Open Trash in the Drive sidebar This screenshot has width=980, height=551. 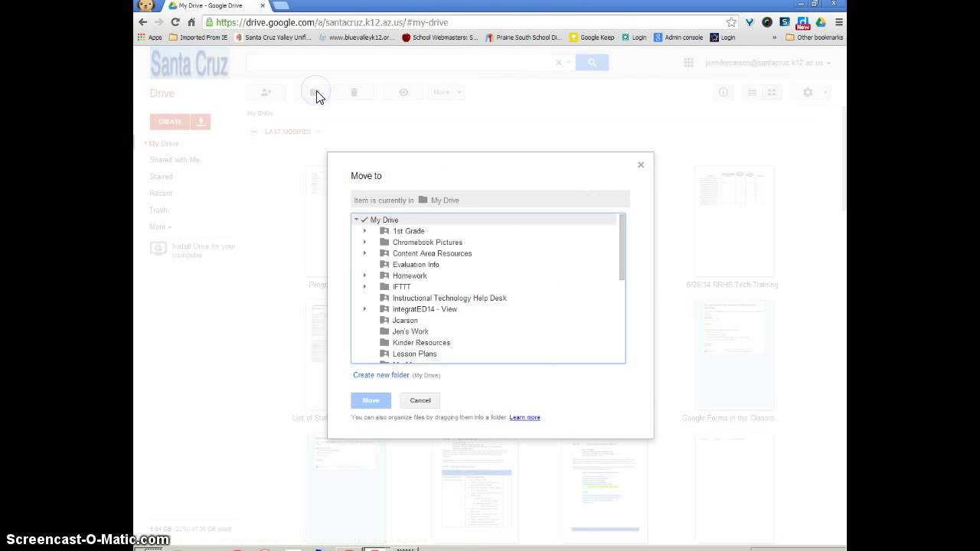158,210
